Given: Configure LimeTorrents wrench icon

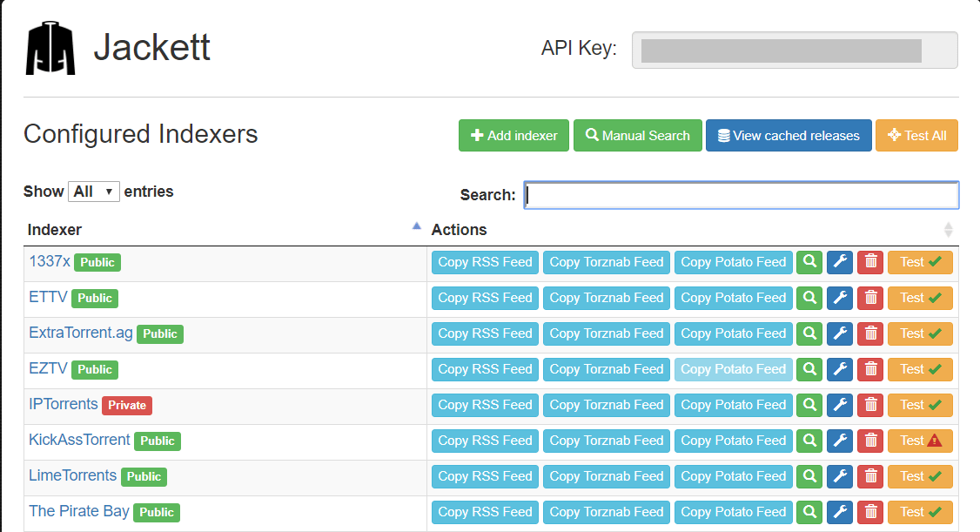Looking at the screenshot, I should (840, 475).
